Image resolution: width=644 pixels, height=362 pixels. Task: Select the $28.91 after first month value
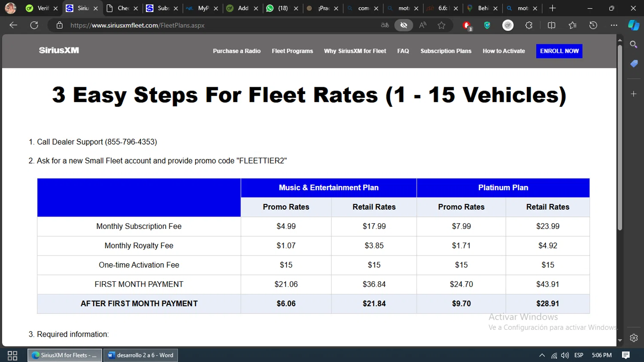click(x=548, y=304)
